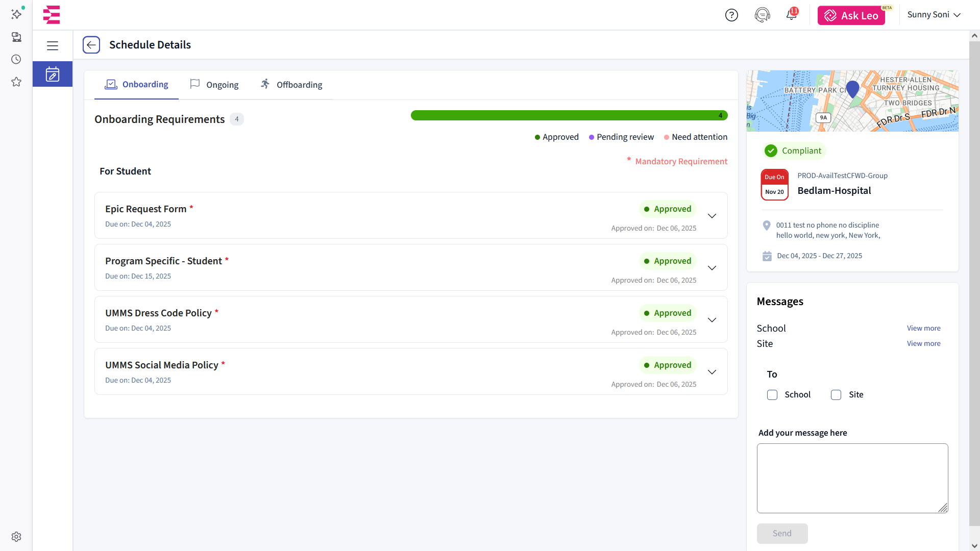The height and width of the screenshot is (551, 980).
Task: Expand the UMMS Dress Code Policy row
Action: [712, 320]
